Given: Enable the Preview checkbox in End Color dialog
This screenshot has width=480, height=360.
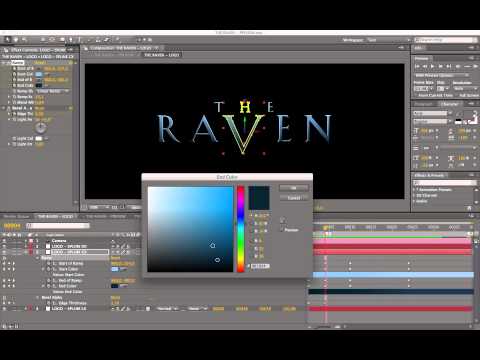Looking at the screenshot, I should [x=282, y=230].
